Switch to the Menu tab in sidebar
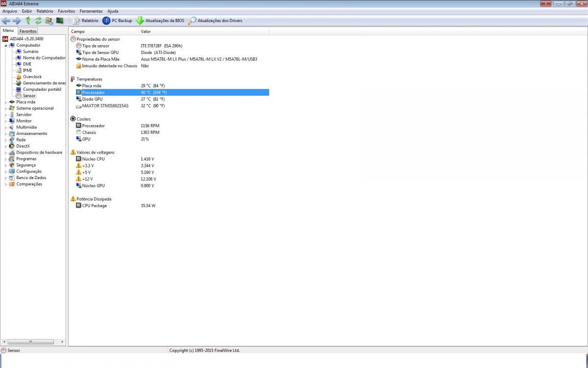 click(8, 30)
